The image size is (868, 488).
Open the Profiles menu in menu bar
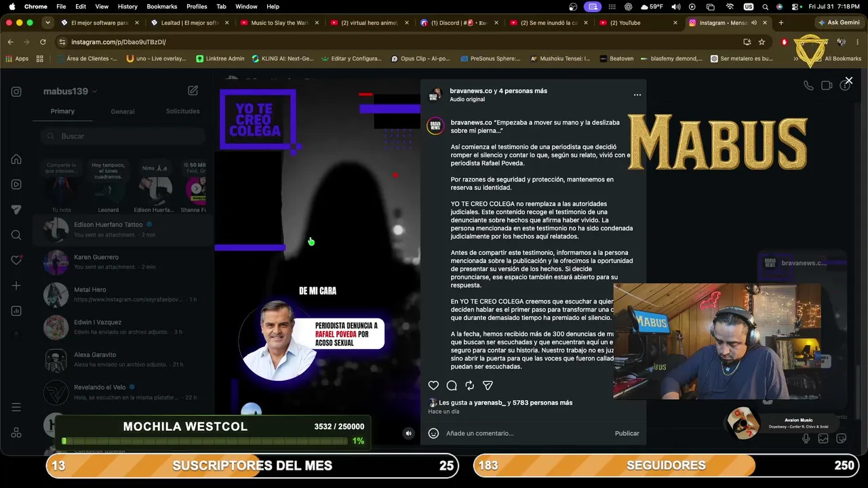pyautogui.click(x=197, y=7)
